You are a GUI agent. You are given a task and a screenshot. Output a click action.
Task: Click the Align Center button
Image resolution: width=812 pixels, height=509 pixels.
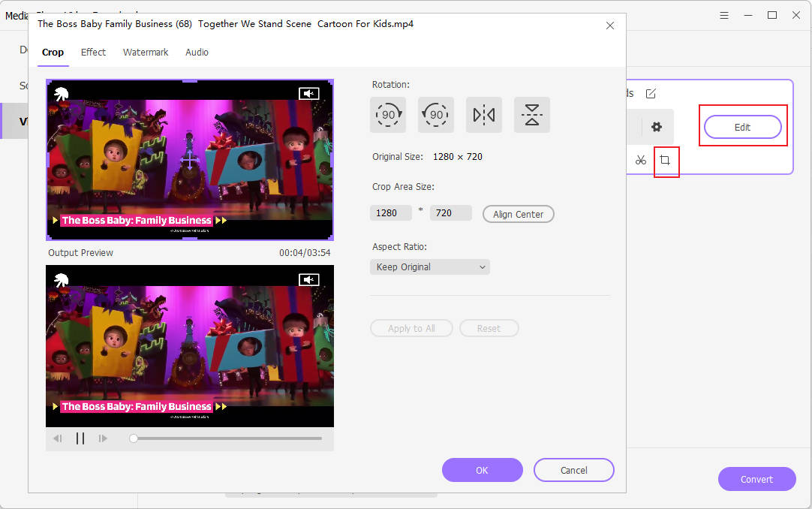coord(519,215)
